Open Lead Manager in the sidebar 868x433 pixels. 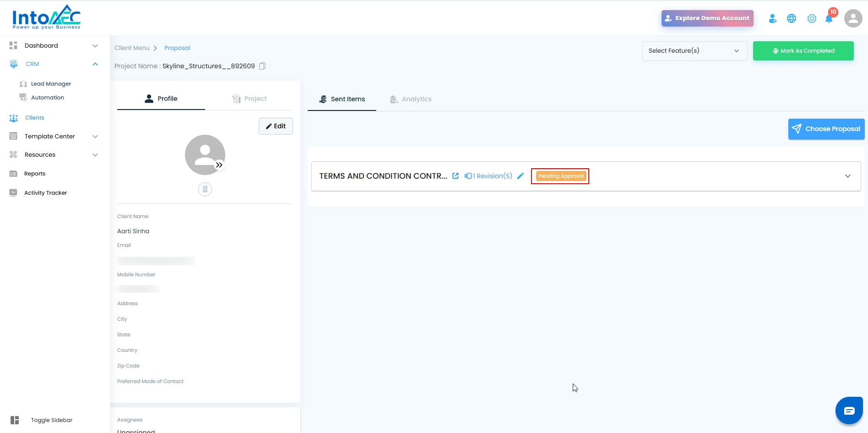pyautogui.click(x=51, y=84)
